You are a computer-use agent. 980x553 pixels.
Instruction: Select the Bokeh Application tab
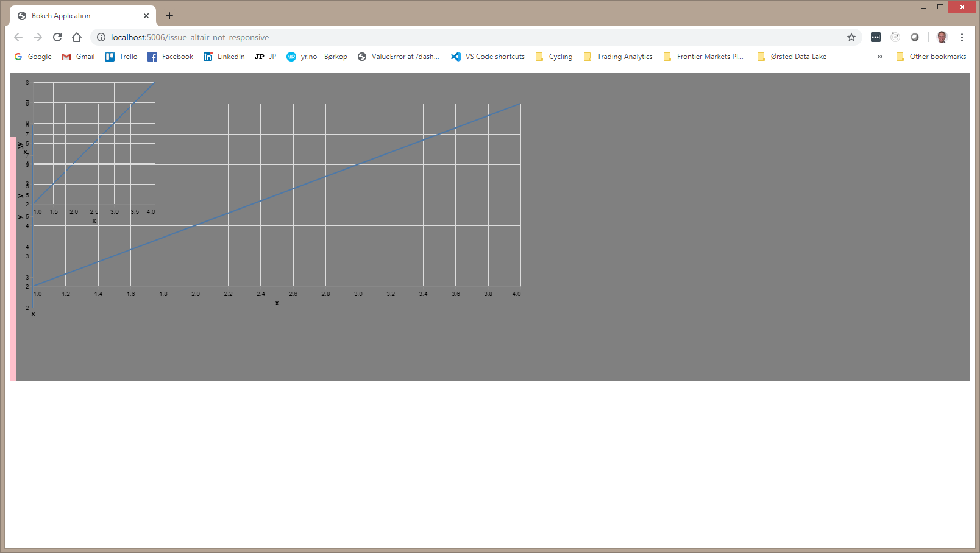click(x=79, y=15)
